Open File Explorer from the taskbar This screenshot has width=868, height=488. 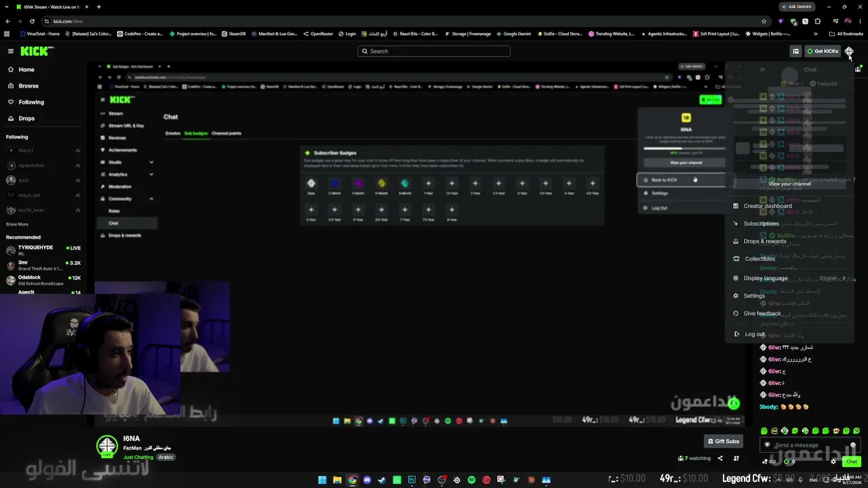337,480
